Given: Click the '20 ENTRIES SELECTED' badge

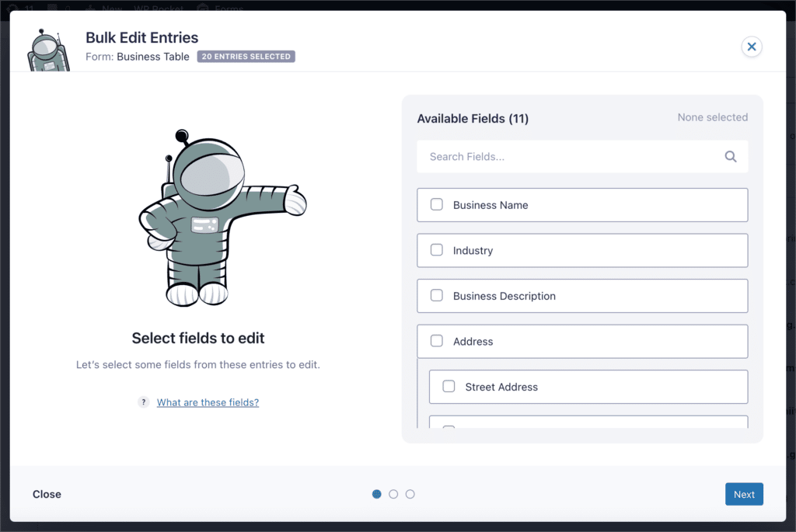Looking at the screenshot, I should click(x=246, y=56).
